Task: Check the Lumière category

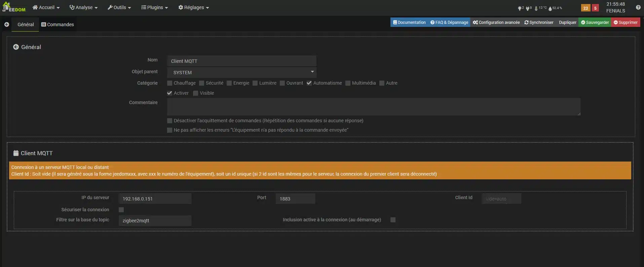Action: [x=255, y=83]
